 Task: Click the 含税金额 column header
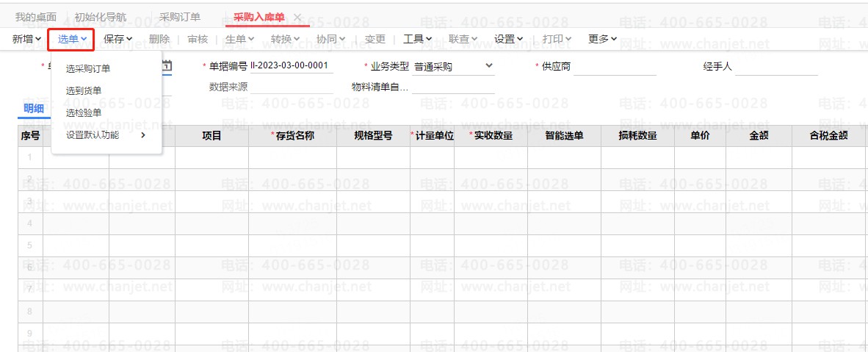[x=828, y=136]
